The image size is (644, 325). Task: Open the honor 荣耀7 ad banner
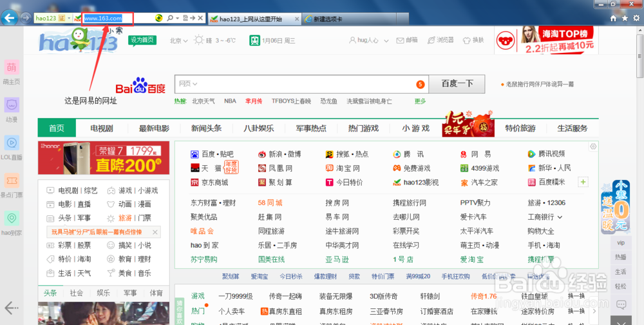(104, 158)
